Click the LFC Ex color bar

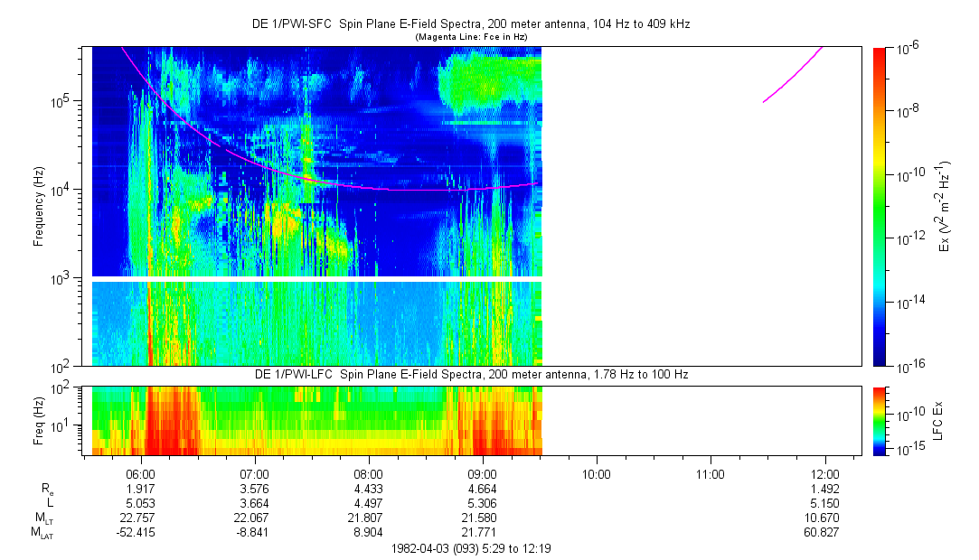[880, 420]
